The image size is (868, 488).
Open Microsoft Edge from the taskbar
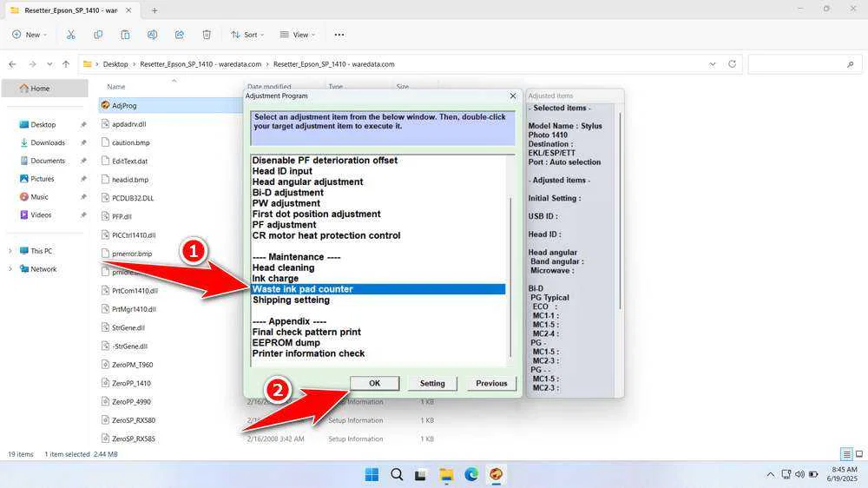pyautogui.click(x=471, y=474)
